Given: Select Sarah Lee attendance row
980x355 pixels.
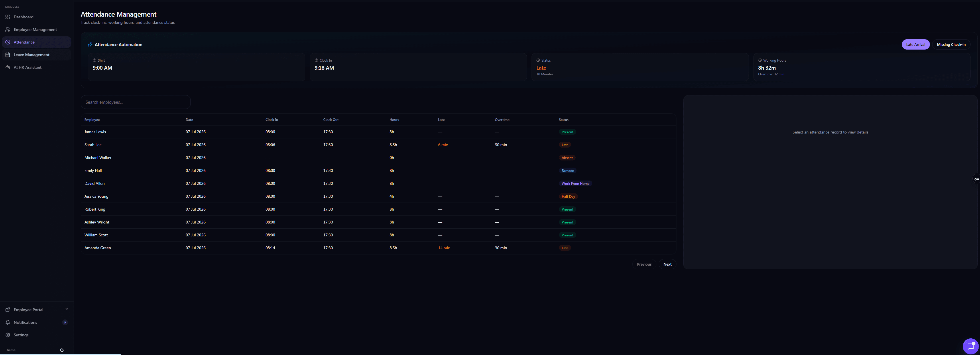Looking at the screenshot, I should click(378, 145).
